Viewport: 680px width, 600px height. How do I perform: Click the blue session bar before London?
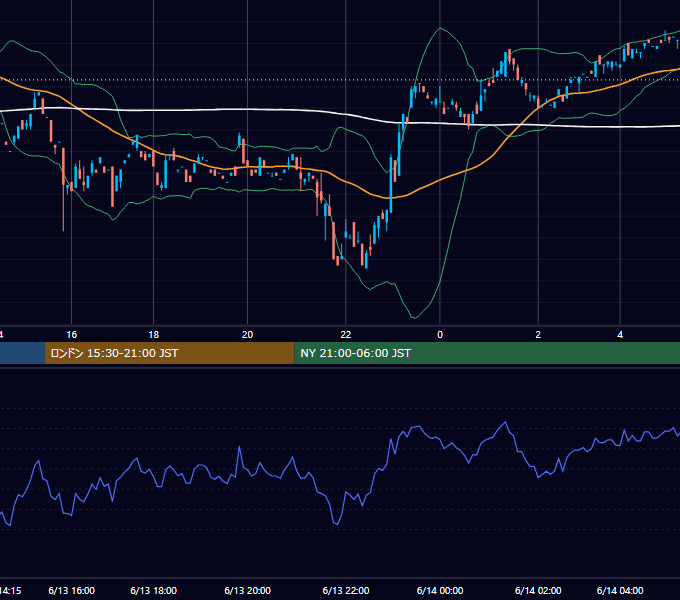point(23,353)
